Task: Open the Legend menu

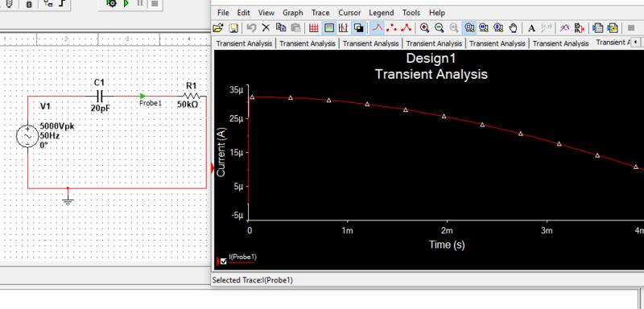Action: click(x=381, y=13)
